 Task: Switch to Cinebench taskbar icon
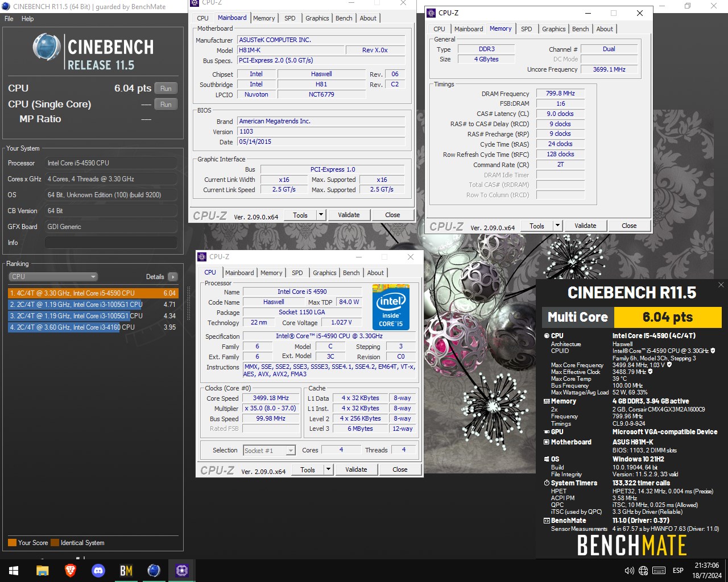(x=154, y=571)
